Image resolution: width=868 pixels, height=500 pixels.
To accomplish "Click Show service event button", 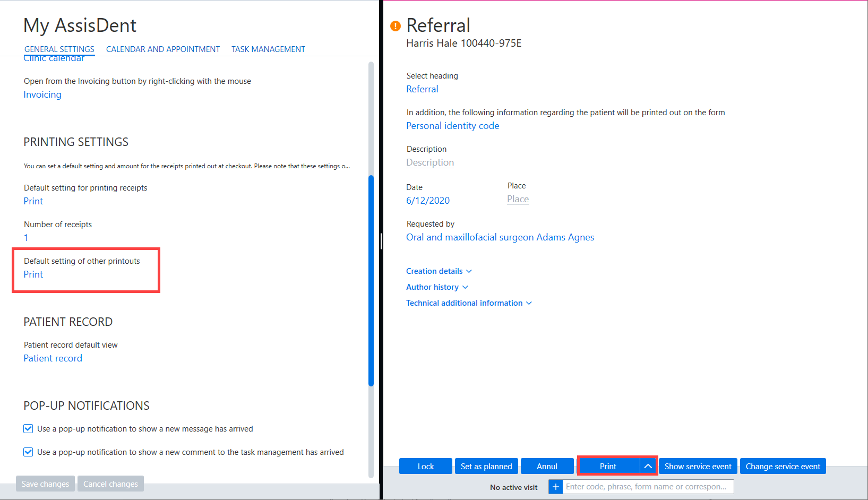I will tap(698, 466).
